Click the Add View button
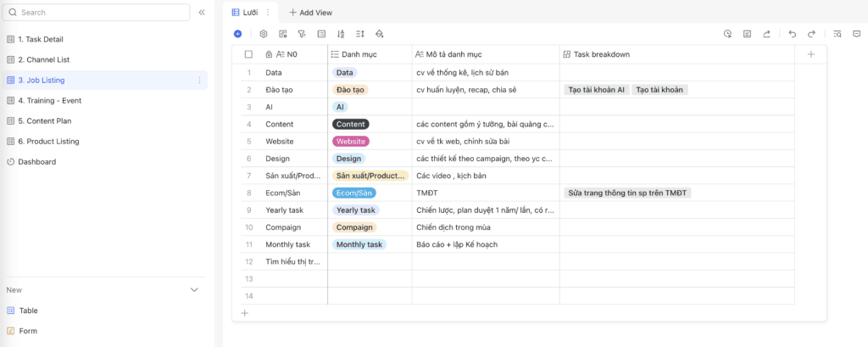Viewport: 868px width, 347px height. 310,13
